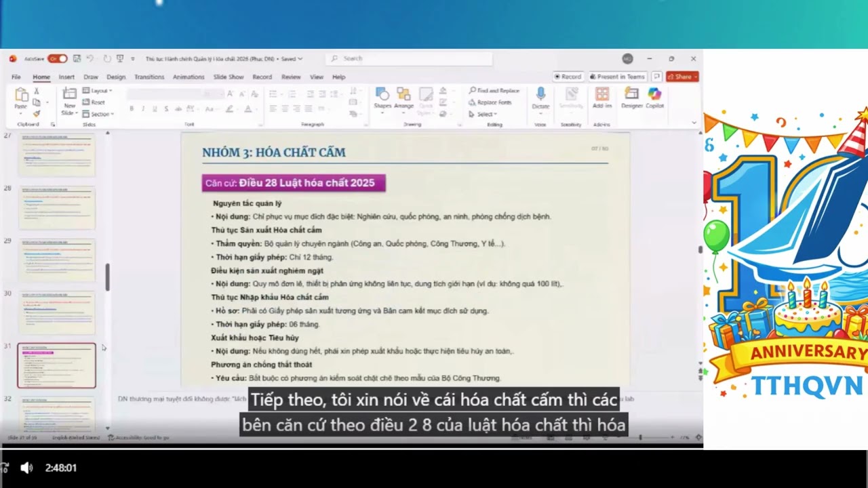This screenshot has height=488, width=868.
Task: Click Find and Replace
Action: click(494, 90)
